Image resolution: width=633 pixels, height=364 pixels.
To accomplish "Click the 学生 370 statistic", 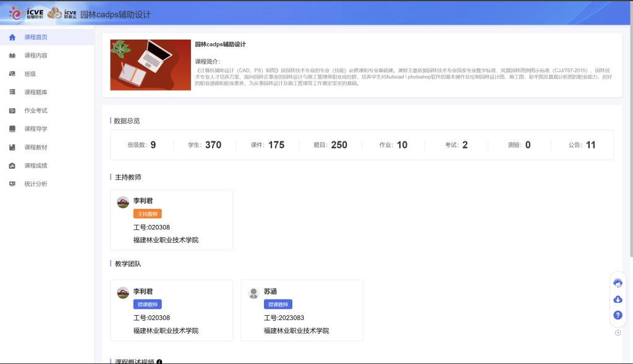I will point(205,145).
